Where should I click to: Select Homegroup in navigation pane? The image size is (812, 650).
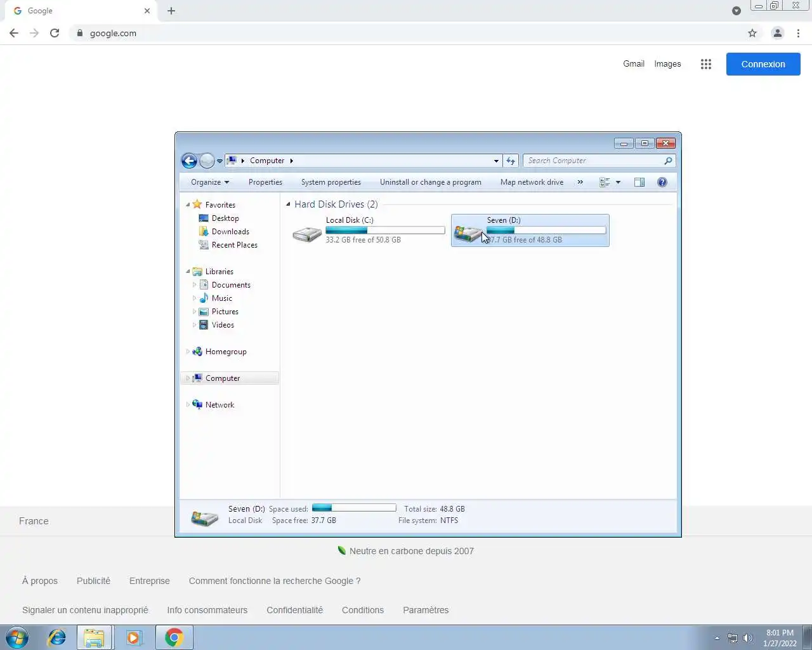(225, 352)
